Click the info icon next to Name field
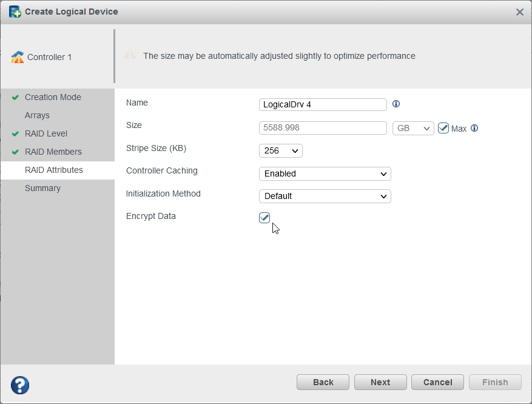532x404 pixels. (x=396, y=104)
